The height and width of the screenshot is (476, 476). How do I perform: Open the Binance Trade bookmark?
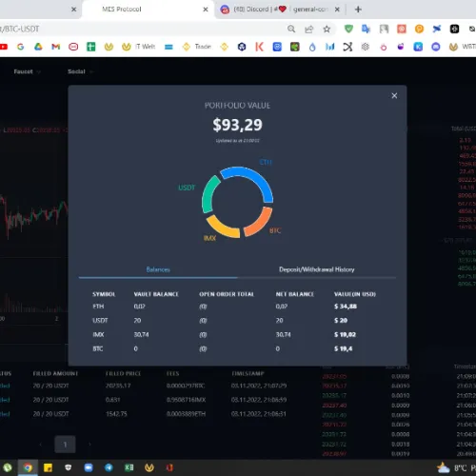tap(197, 47)
